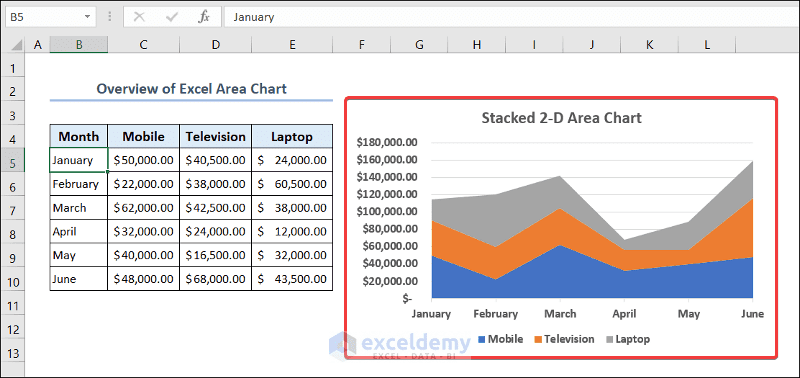Click the Enter checkmark icon in formula bar
Viewport: 800px width, 378px height.
(x=172, y=17)
